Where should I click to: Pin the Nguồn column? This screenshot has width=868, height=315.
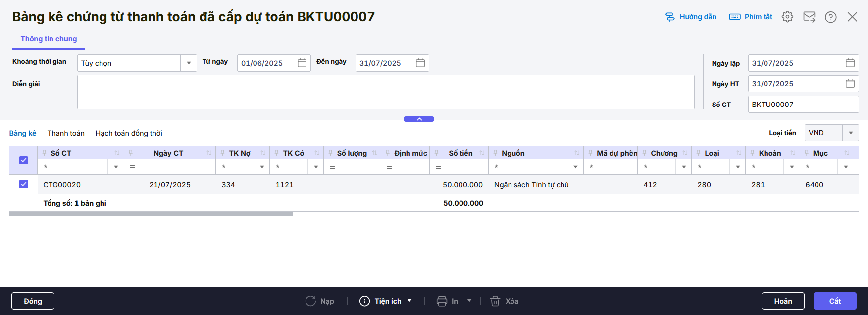tap(496, 153)
